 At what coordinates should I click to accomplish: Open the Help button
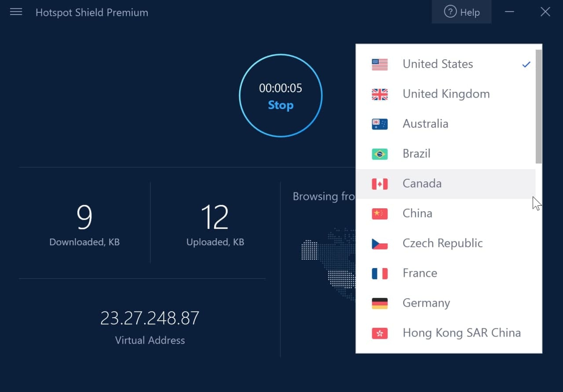tap(462, 12)
